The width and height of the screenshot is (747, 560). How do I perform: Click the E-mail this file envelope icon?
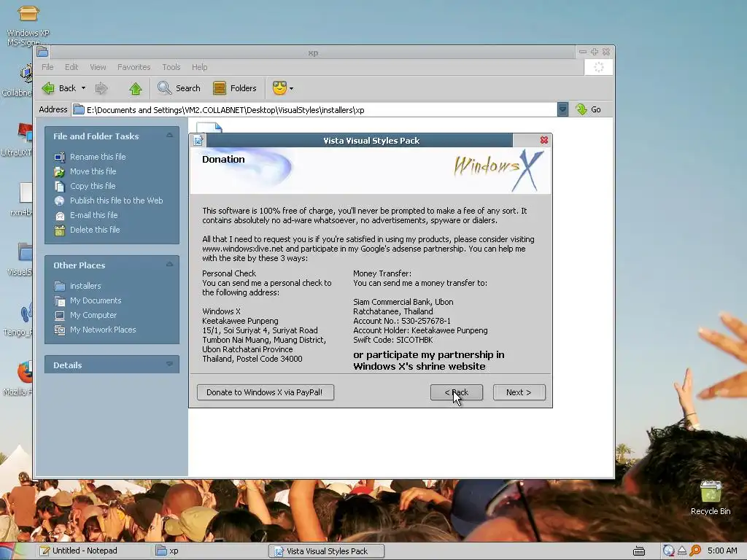[60, 216]
